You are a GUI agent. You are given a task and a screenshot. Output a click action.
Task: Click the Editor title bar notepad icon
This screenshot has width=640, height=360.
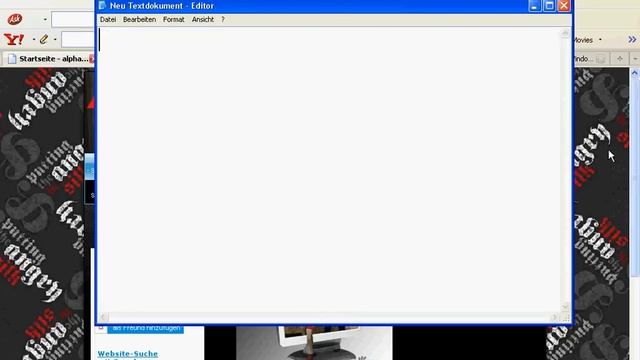point(102,6)
